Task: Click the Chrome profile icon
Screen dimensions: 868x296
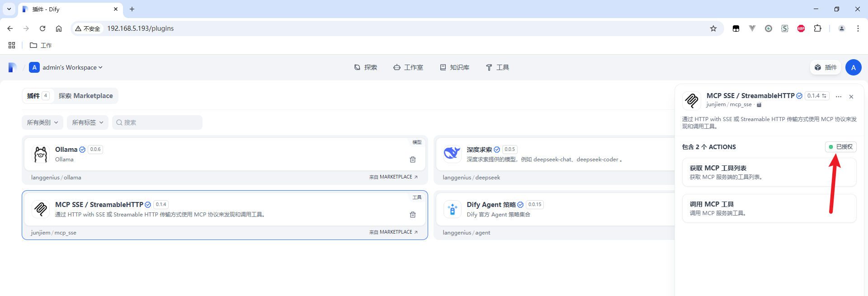Action: pos(842,28)
